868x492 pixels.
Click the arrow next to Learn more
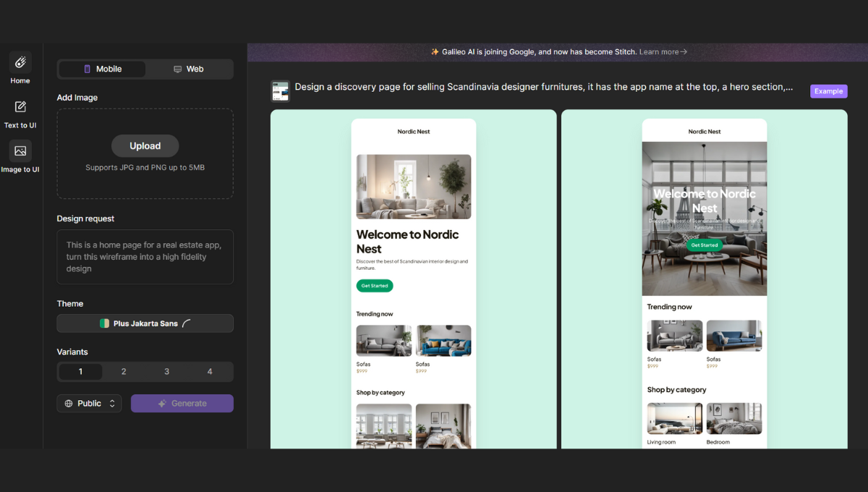(684, 52)
